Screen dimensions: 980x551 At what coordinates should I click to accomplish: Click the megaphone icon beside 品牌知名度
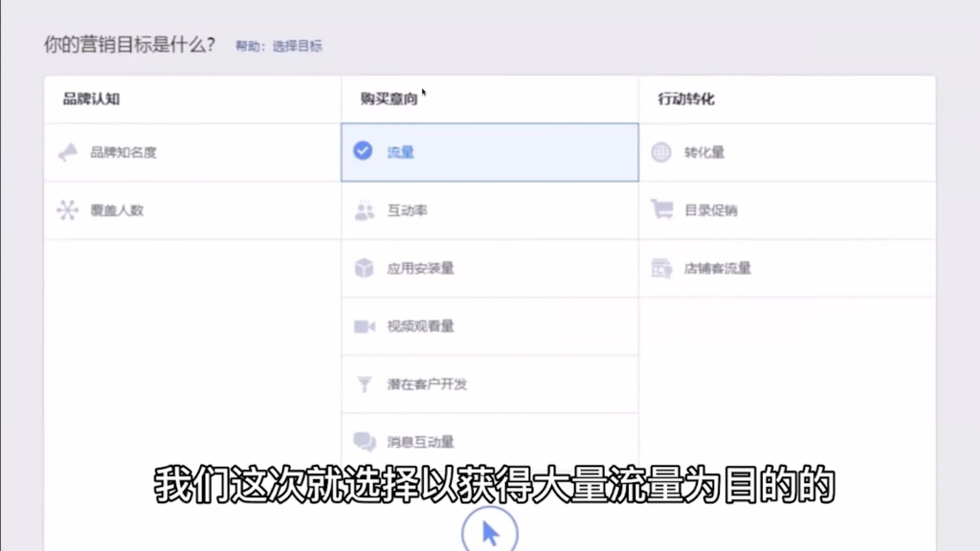[x=70, y=151]
